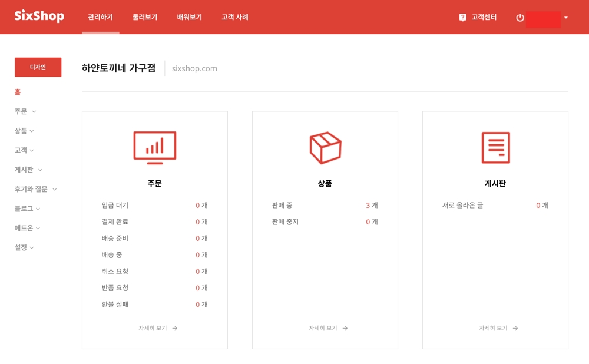Open the 배워보기 tab
This screenshot has width=589, height=364.
coord(190,17)
